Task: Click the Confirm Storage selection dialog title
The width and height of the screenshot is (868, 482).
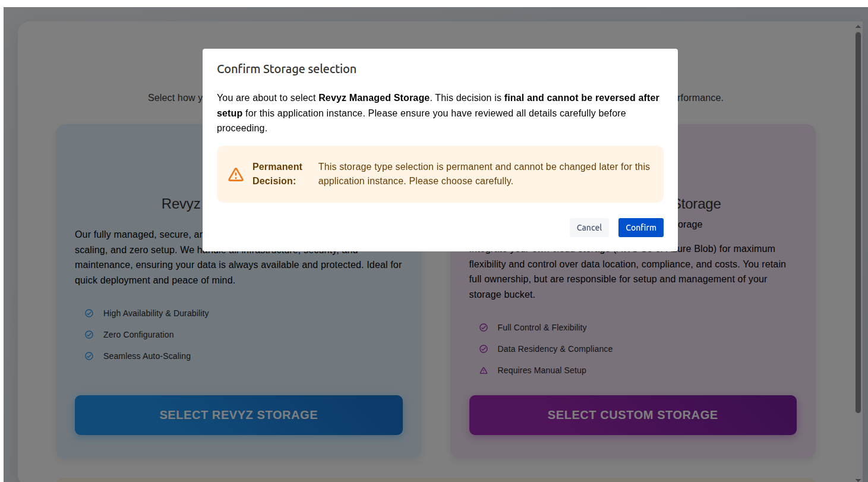Action: tap(286, 69)
